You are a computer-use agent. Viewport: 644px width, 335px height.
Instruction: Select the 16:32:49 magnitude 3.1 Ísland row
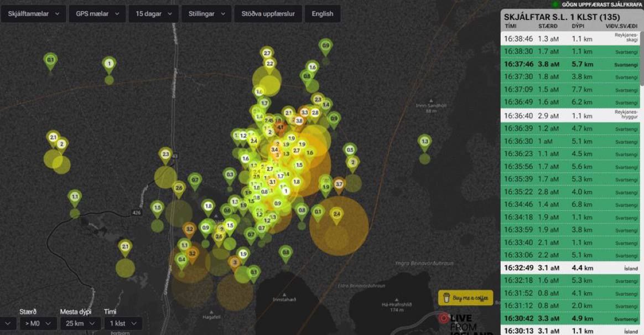(x=570, y=268)
